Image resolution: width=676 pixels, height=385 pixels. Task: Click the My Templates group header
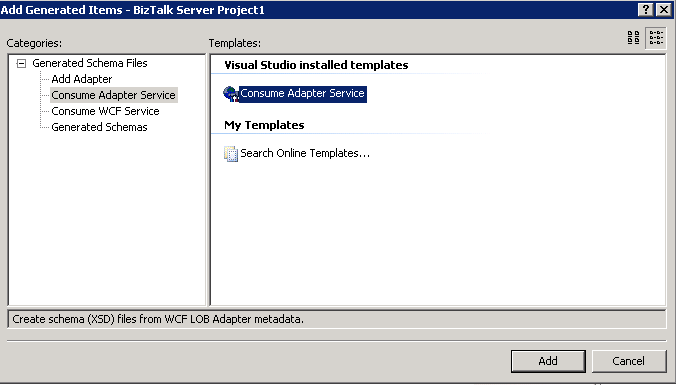click(264, 125)
